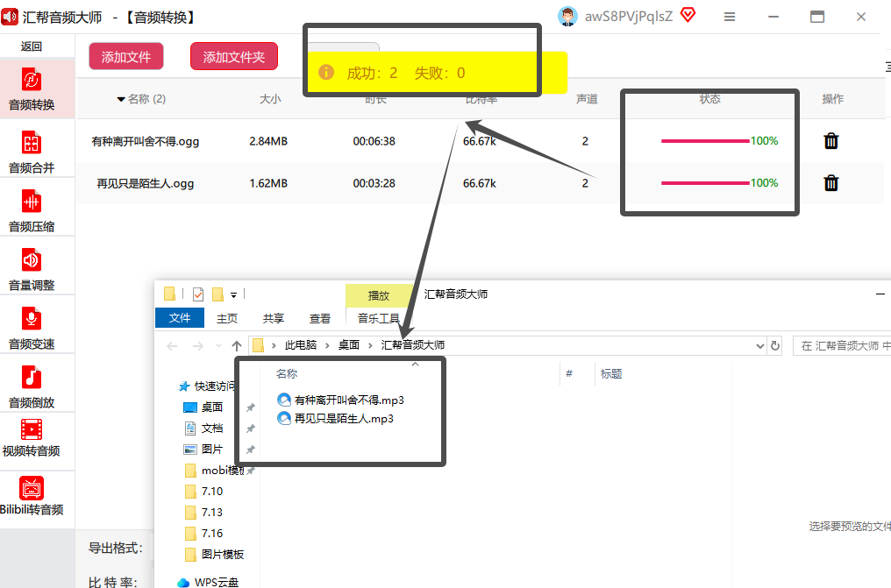Open the 音频转换 audio convert tool
Viewport: 891px width, 588px height.
point(32,89)
